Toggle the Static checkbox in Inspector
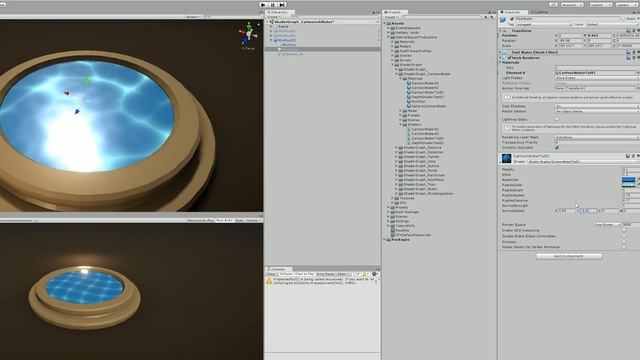640x360 pixels. 623,19
